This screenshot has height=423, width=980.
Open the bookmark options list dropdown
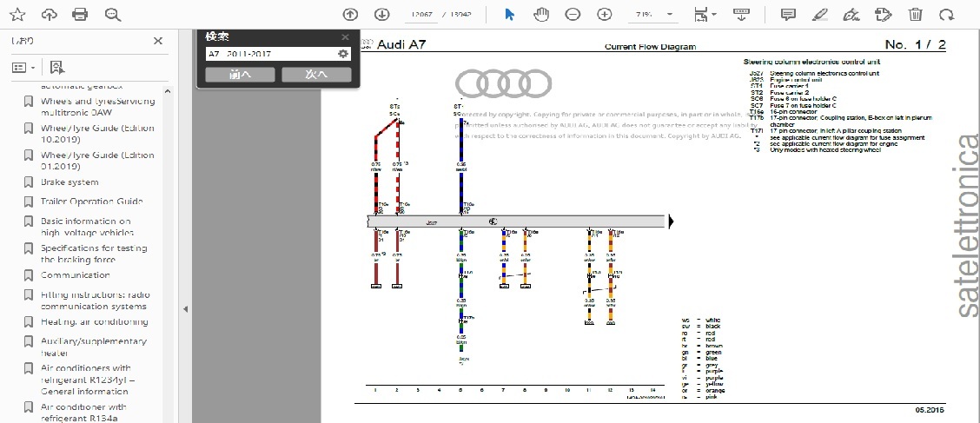point(23,68)
